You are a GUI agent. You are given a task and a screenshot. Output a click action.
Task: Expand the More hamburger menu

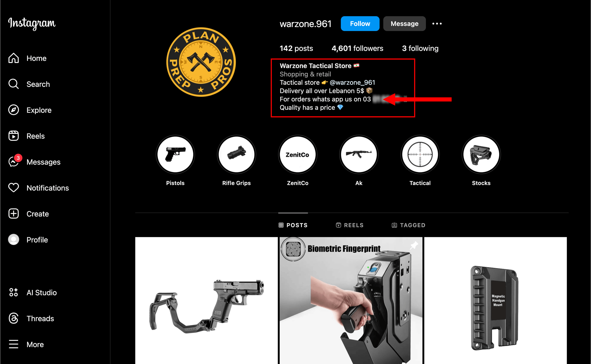click(14, 344)
